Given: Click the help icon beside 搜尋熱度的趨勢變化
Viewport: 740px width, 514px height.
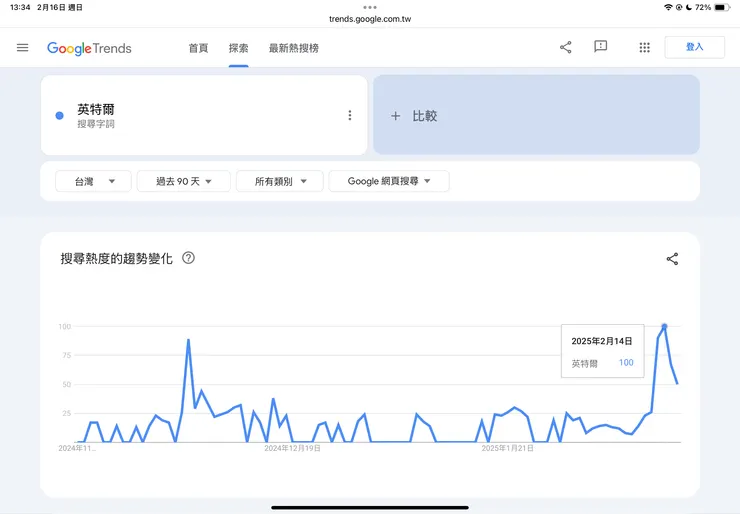Looking at the screenshot, I should [188, 258].
